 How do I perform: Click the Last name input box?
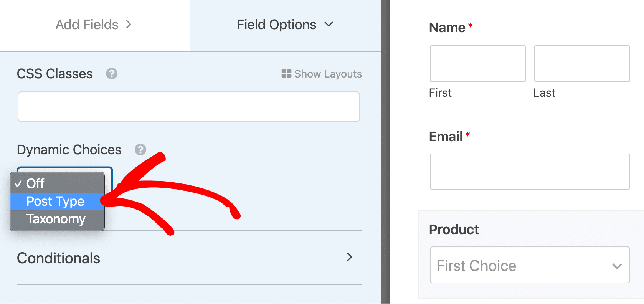pyautogui.click(x=581, y=64)
